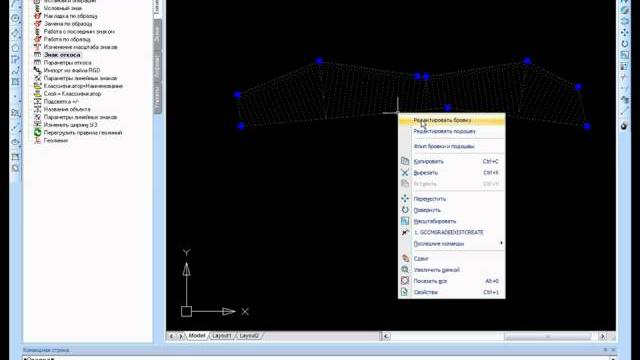Click the previous-tab arrow left of Model
The height and width of the screenshot is (360, 640).
click(171, 336)
